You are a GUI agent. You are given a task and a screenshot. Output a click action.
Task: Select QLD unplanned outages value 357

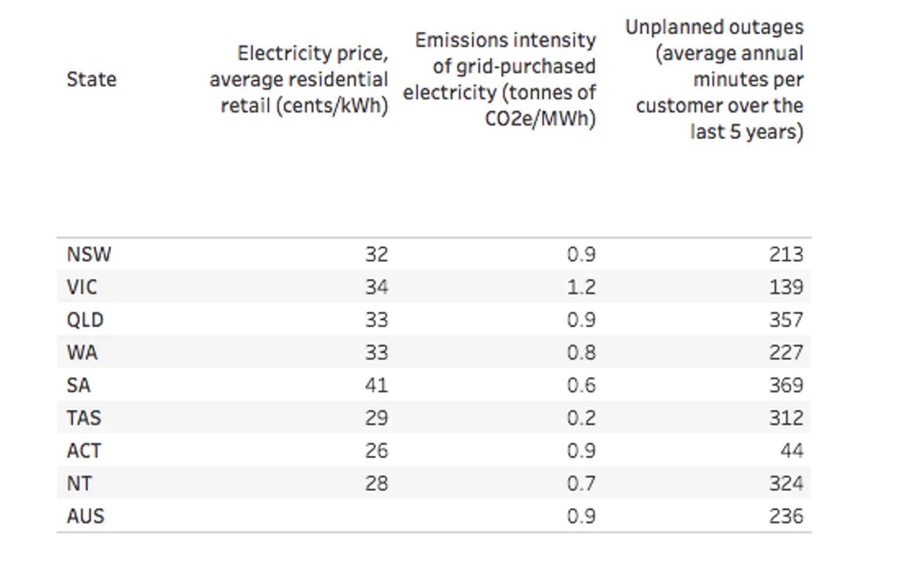(x=786, y=320)
